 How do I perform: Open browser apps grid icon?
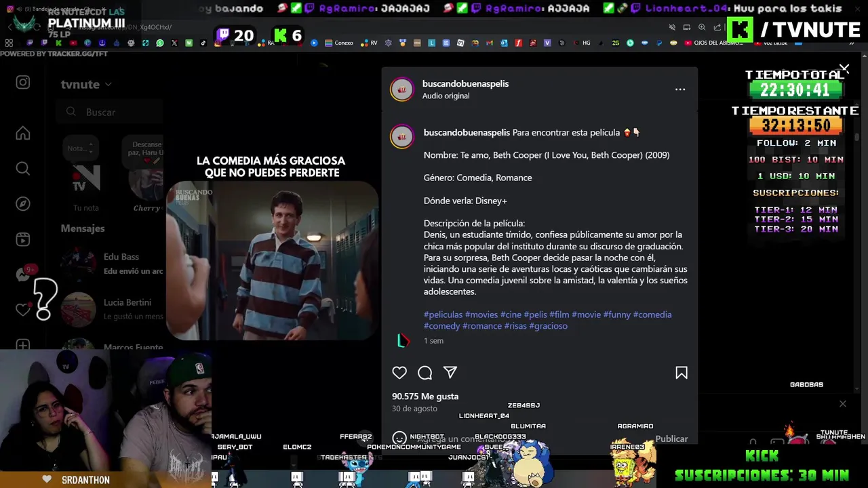[9, 43]
